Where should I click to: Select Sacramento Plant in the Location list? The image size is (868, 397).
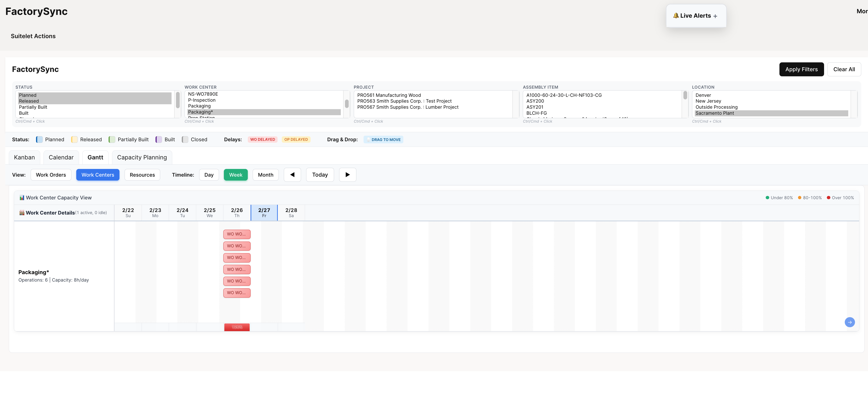[x=715, y=113]
